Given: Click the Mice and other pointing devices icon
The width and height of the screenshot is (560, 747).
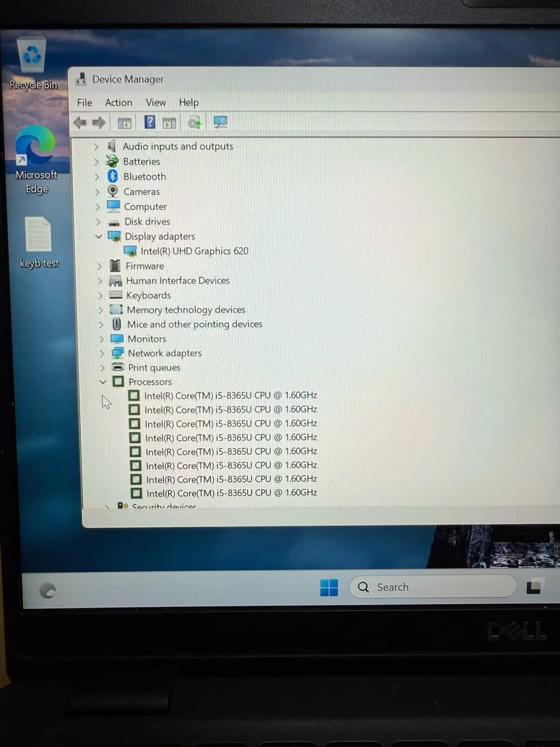Looking at the screenshot, I should (x=117, y=324).
